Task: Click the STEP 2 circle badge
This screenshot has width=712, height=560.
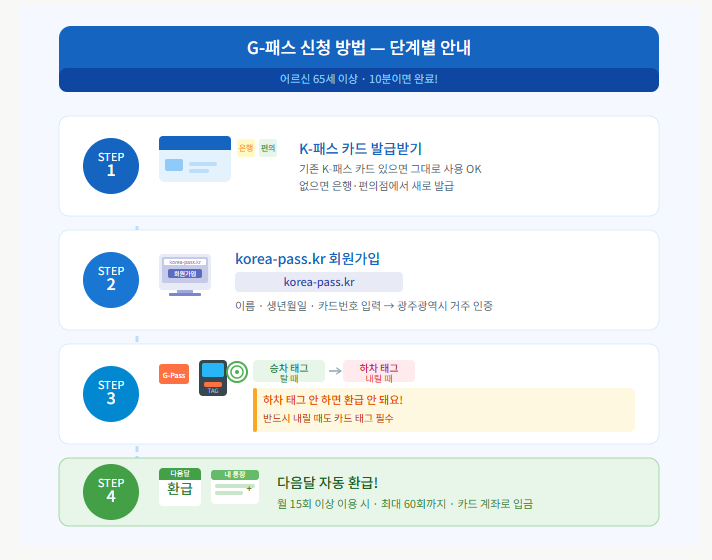Action: (x=111, y=280)
